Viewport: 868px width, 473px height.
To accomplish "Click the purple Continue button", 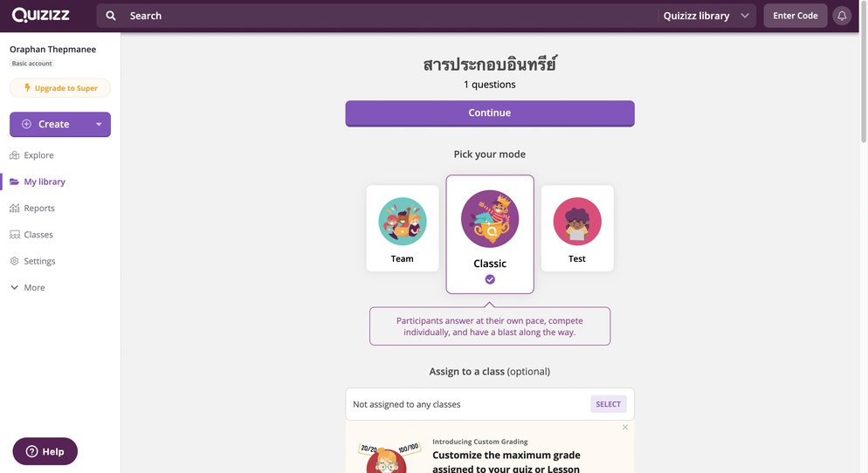I will click(490, 113).
